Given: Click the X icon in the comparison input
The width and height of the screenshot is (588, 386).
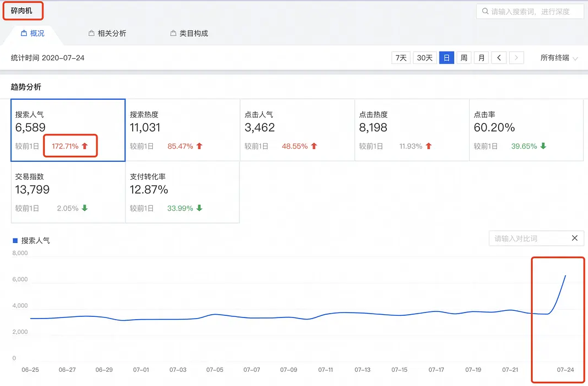Looking at the screenshot, I should [574, 238].
